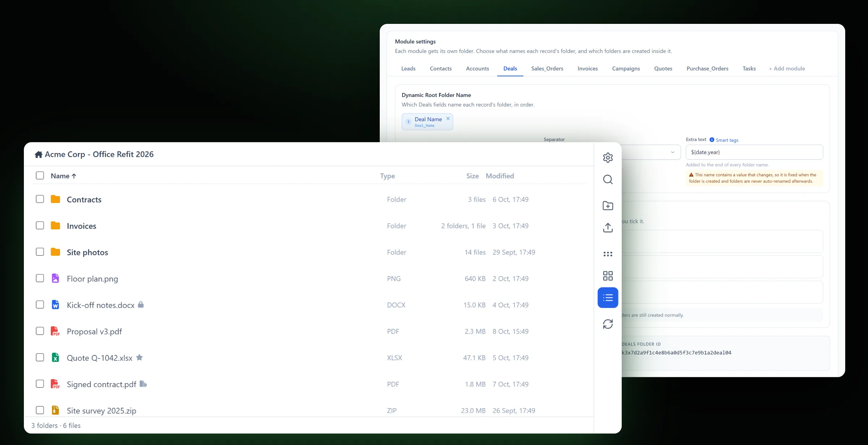The image size is (868, 445).
Task: Click the Floor plan.png image icon
Action: point(55,278)
